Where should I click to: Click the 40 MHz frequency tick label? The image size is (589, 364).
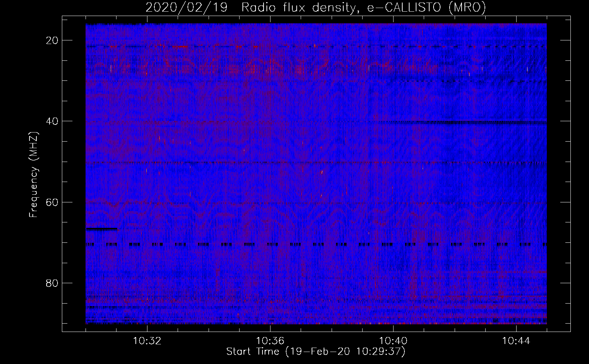[52, 121]
